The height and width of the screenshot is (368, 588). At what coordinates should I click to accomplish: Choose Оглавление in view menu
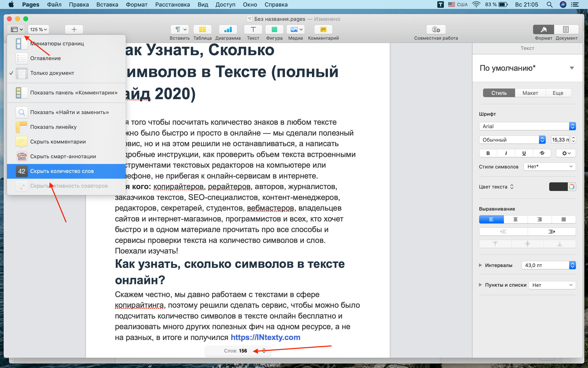click(66, 58)
